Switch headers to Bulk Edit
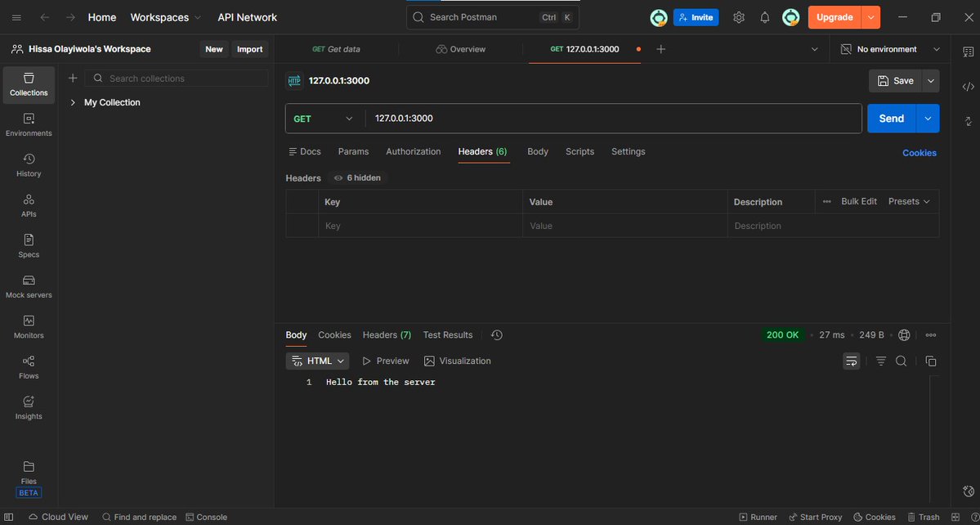 859,201
